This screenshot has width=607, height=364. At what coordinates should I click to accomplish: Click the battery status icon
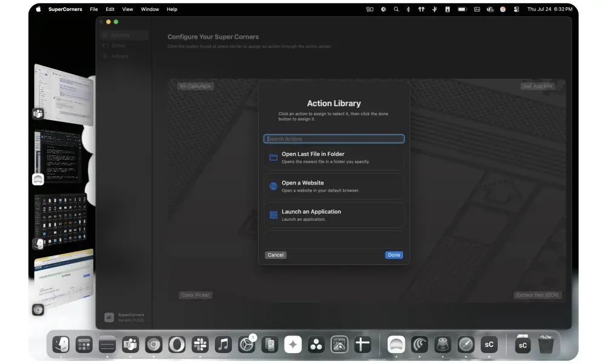tap(462, 9)
